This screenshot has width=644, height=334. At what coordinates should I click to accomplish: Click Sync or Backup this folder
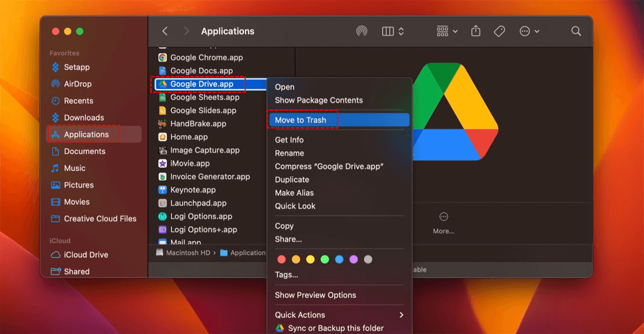335,328
